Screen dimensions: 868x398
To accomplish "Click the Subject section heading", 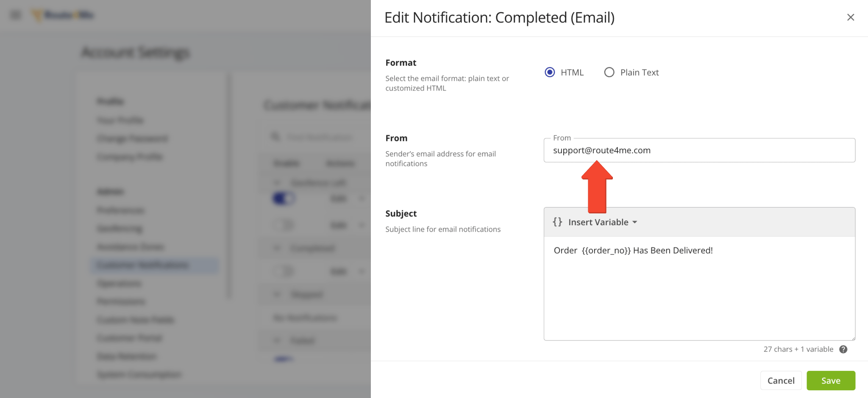I will click(x=401, y=213).
